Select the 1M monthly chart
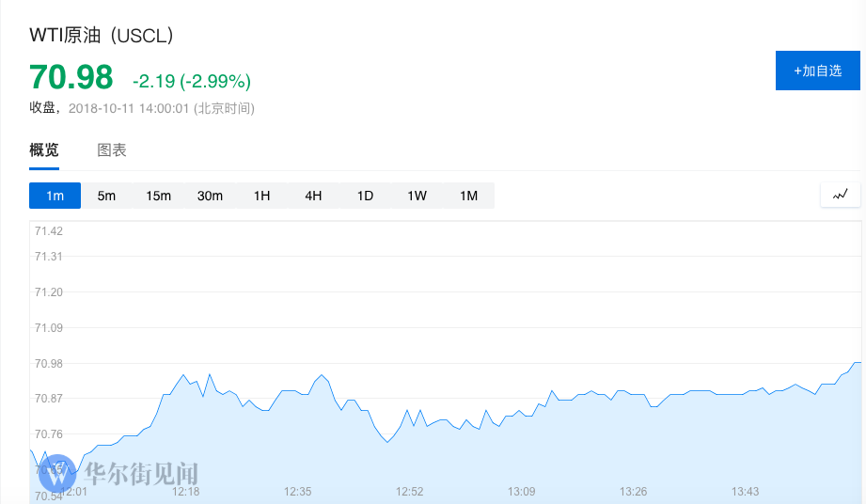Viewport: 866px width, 504px height. 468,196
